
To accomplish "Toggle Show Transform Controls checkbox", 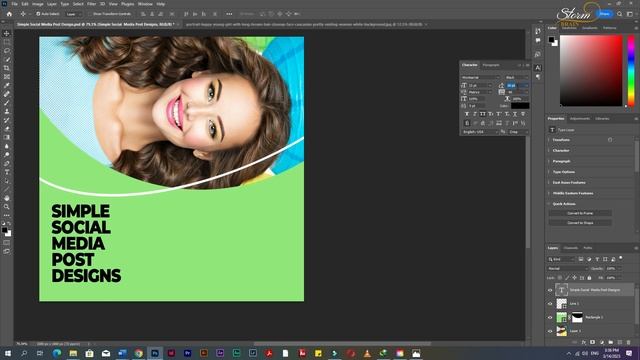I will pos(90,14).
